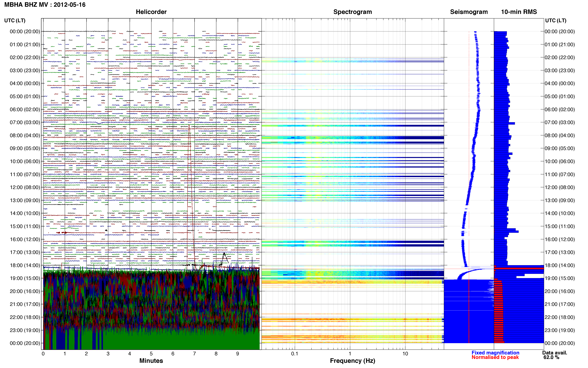
Task: Click left-axis time label 04:00 (00:00)
Action: point(25,83)
